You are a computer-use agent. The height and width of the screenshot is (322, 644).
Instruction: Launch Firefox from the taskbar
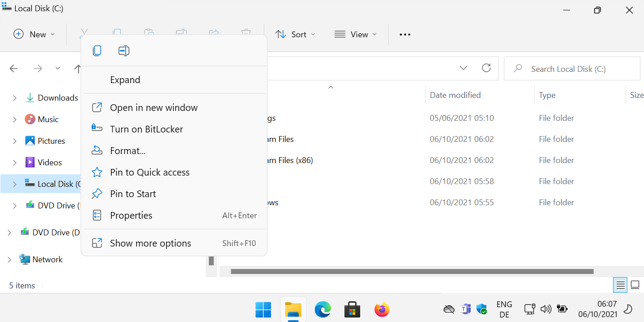pyautogui.click(x=382, y=309)
